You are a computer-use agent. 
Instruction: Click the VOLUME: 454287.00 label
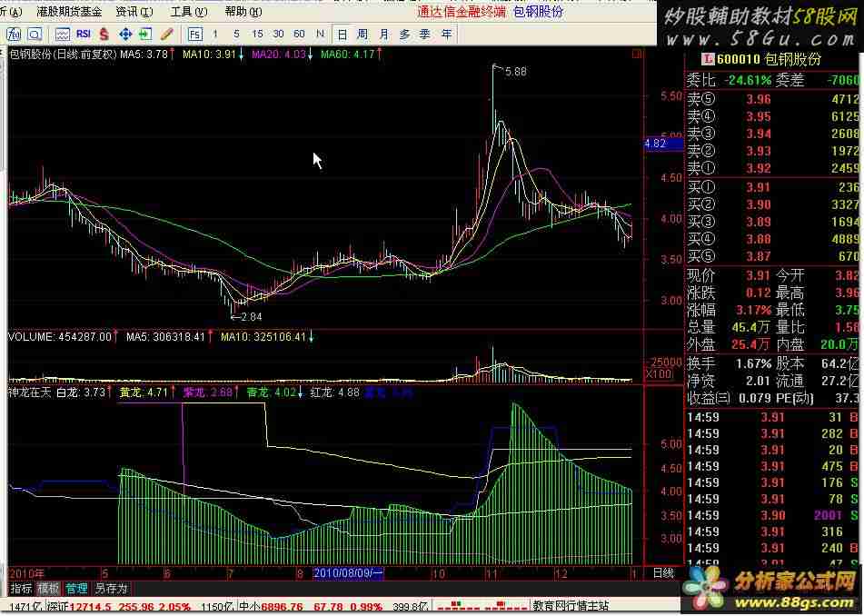tap(60, 336)
